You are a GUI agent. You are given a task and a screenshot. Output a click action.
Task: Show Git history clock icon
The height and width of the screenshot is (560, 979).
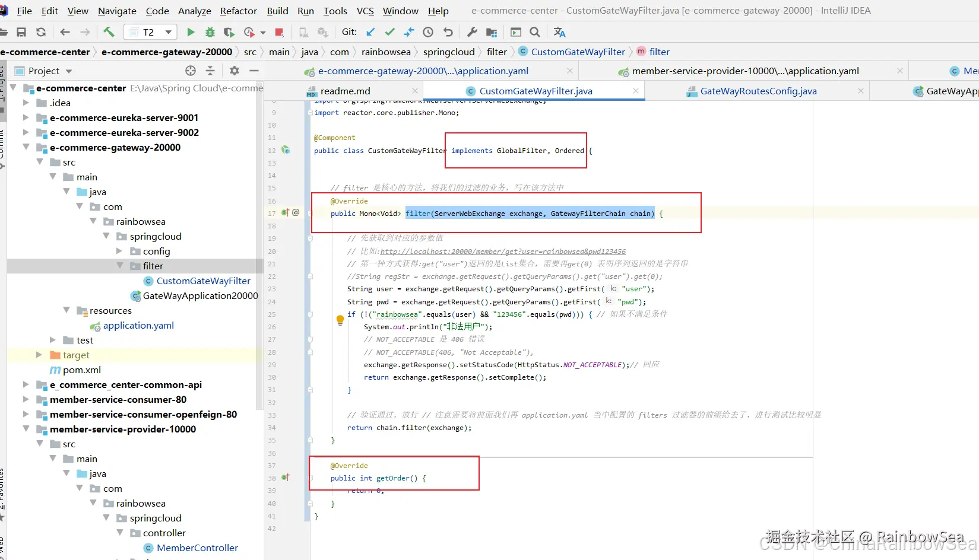[x=428, y=32]
